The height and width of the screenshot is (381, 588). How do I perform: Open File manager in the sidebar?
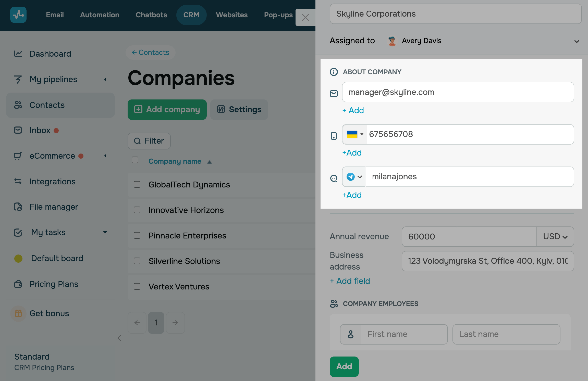tap(54, 207)
